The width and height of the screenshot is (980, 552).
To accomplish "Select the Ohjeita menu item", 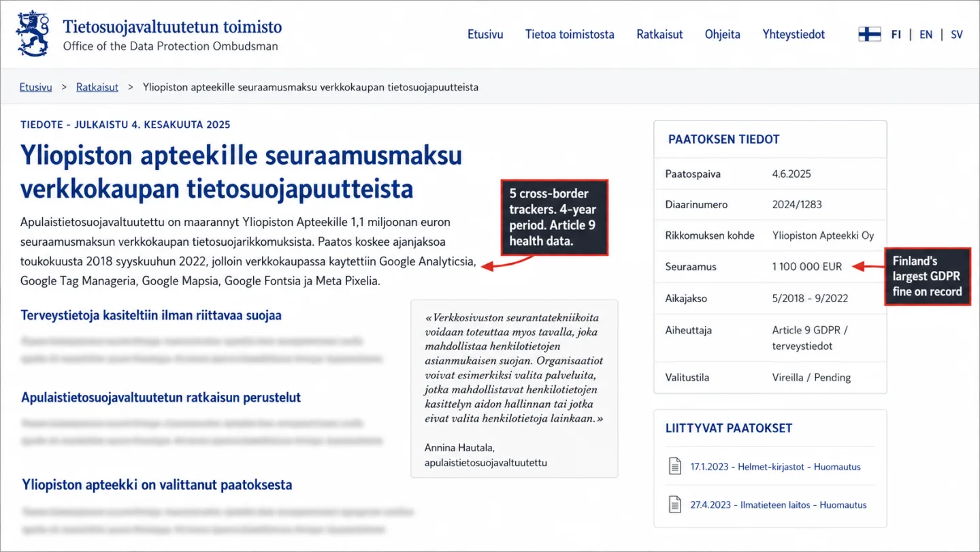I will (722, 34).
